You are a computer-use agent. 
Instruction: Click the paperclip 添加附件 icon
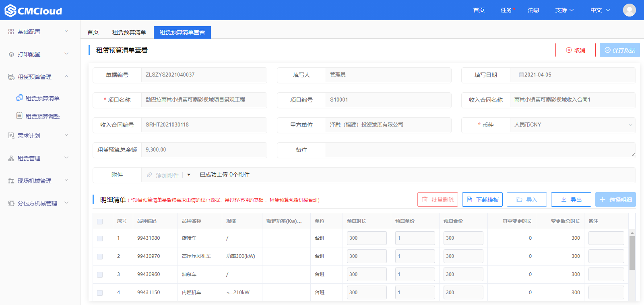[149, 175]
